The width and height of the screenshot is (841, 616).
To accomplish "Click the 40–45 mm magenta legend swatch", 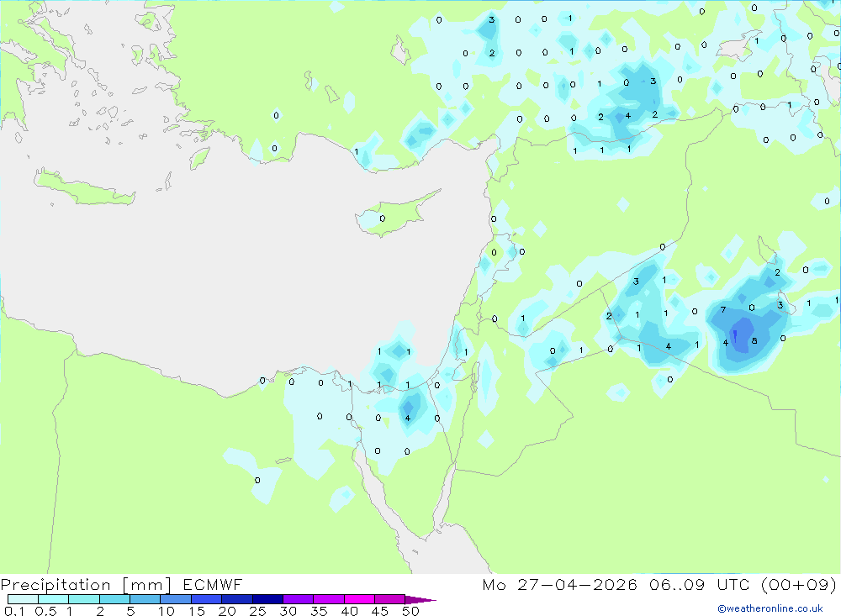I will [x=359, y=599].
